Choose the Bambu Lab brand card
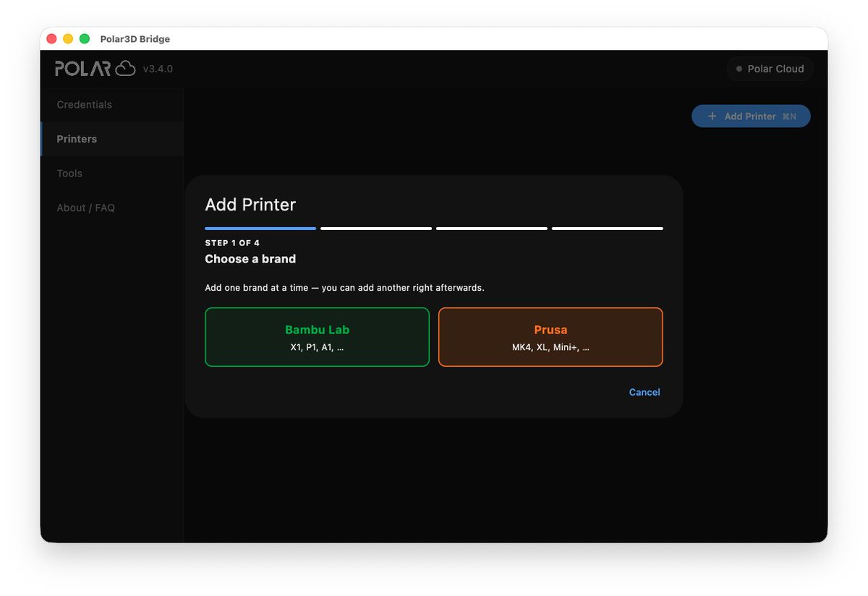Image resolution: width=868 pixels, height=596 pixels. (317, 337)
